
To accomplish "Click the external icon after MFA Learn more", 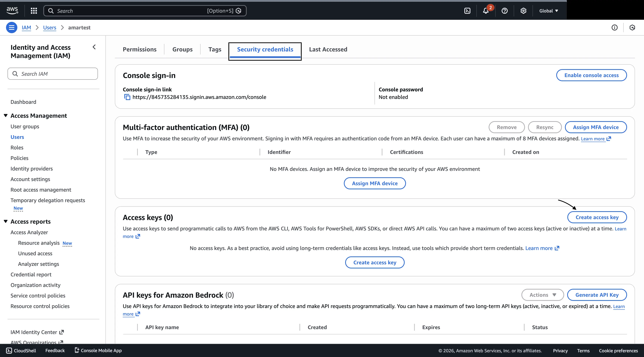I will click(609, 139).
